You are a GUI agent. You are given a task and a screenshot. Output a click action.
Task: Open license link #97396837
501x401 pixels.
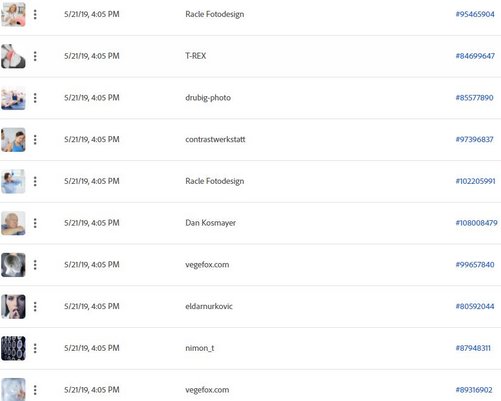(474, 139)
